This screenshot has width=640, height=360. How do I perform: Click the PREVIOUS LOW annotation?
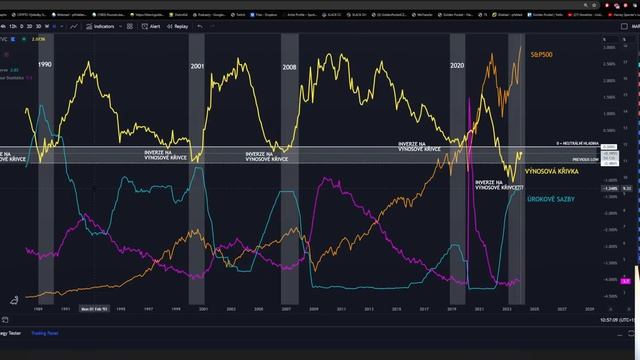click(585, 160)
